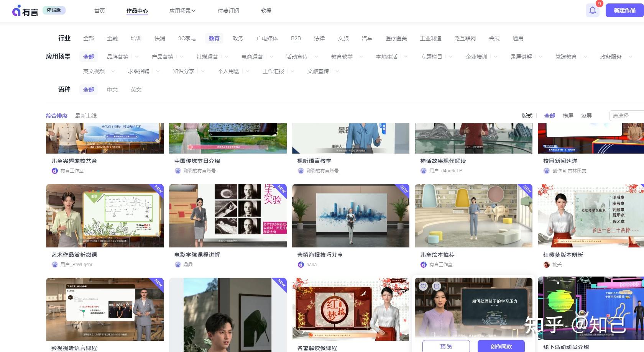The height and width of the screenshot is (352, 644).
Task: Click 桃夭 avatar under 红楼梦版本辨析
Action: point(547,264)
